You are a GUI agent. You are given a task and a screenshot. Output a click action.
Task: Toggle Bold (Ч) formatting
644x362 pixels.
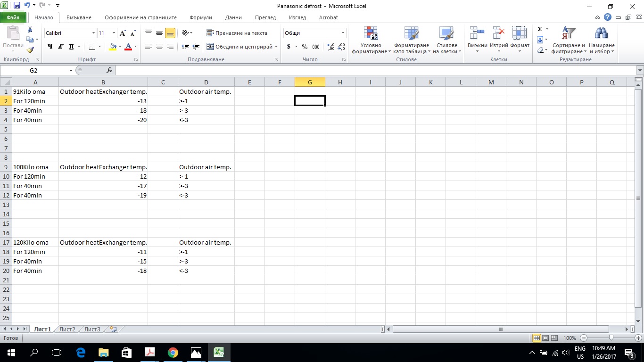pos(50,47)
